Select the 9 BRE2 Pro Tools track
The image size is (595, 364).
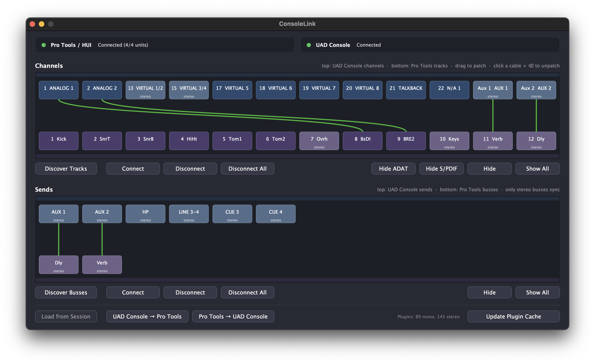[406, 141]
